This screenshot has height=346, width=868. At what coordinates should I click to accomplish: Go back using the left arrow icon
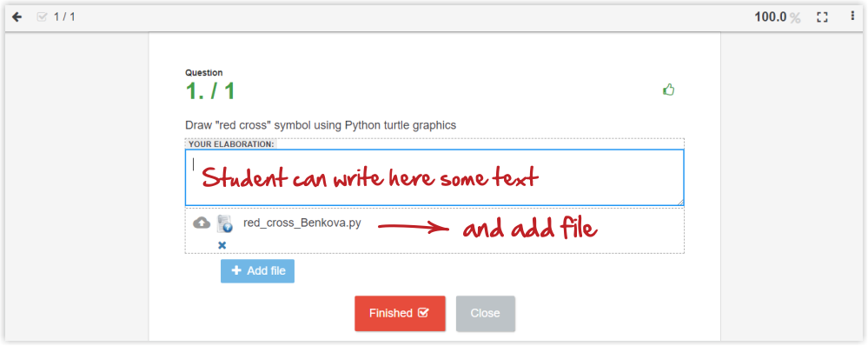pyautogui.click(x=17, y=17)
